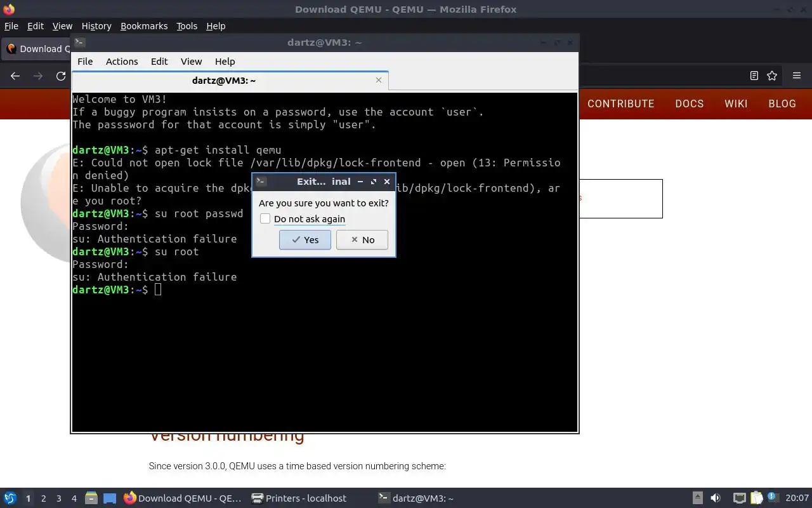This screenshot has height=508, width=812.
Task: Bookmark this page with the star
Action: coord(772,76)
